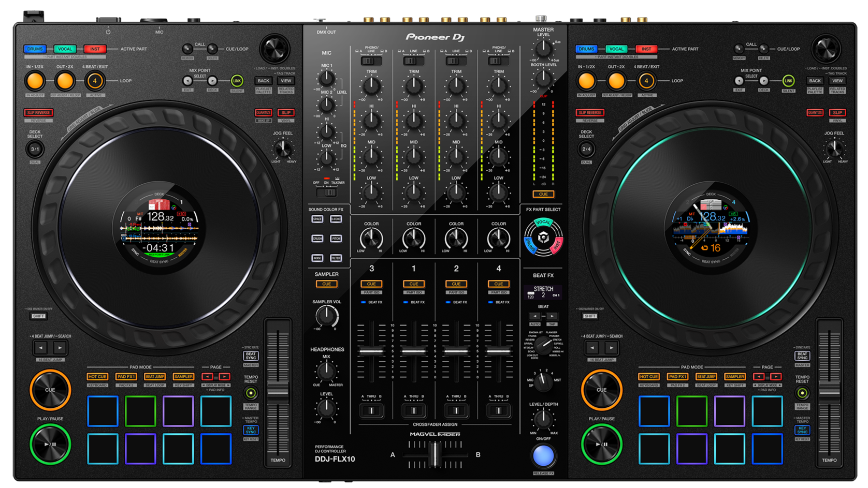
Task: Click the right deck PLAY/PAUSE button
Action: point(601,444)
